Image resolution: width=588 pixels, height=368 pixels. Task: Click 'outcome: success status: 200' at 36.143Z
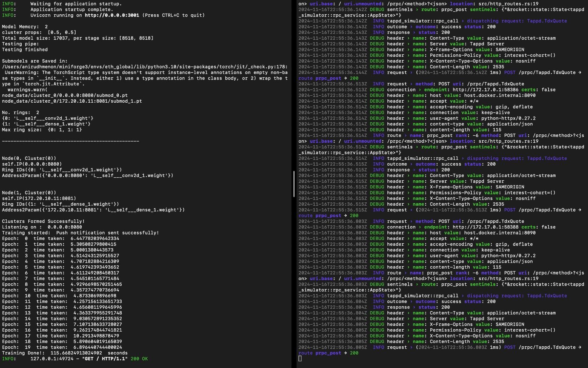tap(455, 26)
